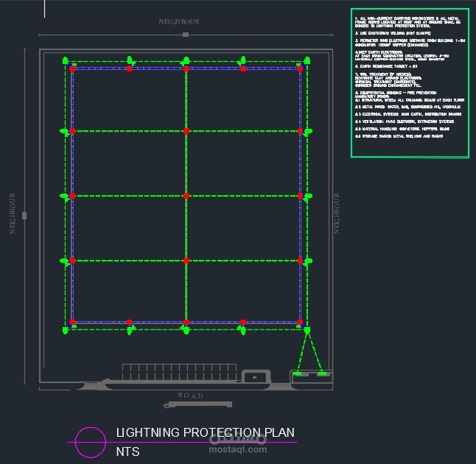Click the small guard room rectangle beside the parking
This screenshot has height=464, width=476.
(256, 376)
